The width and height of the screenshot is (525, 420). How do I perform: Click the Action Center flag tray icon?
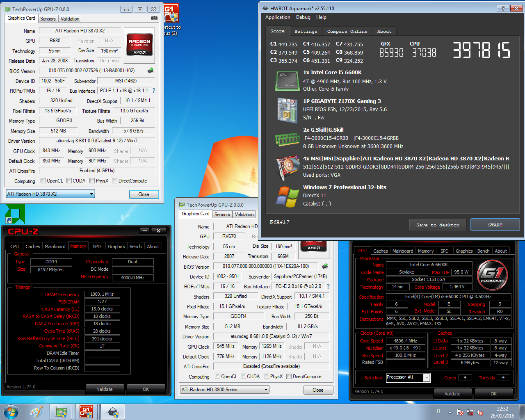click(460, 412)
